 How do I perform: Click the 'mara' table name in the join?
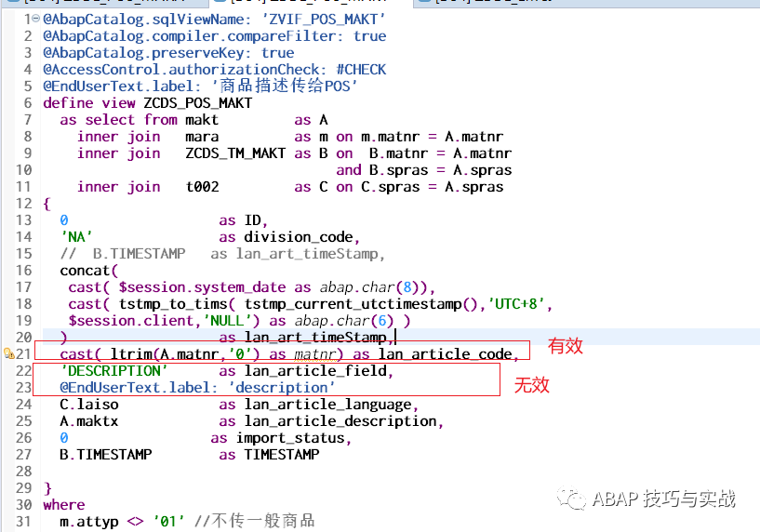202,137
